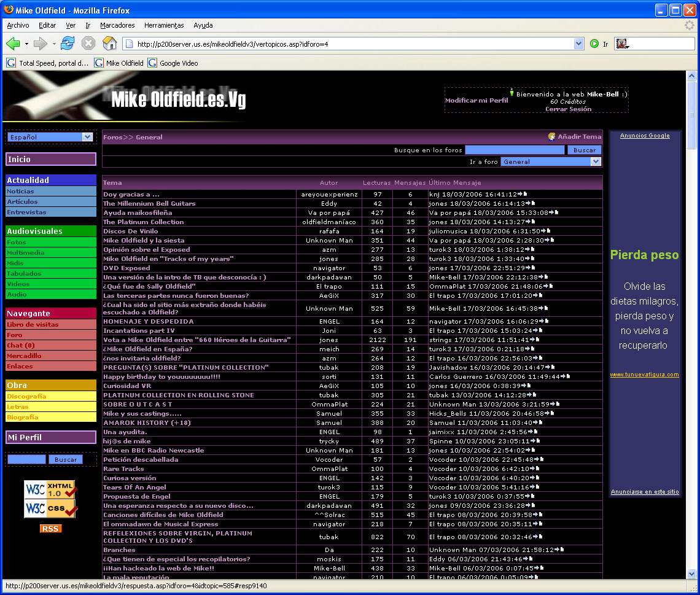The width and height of the screenshot is (700, 595).
Task: Click the Forward arrow in the toolbar
Action: click(x=40, y=44)
